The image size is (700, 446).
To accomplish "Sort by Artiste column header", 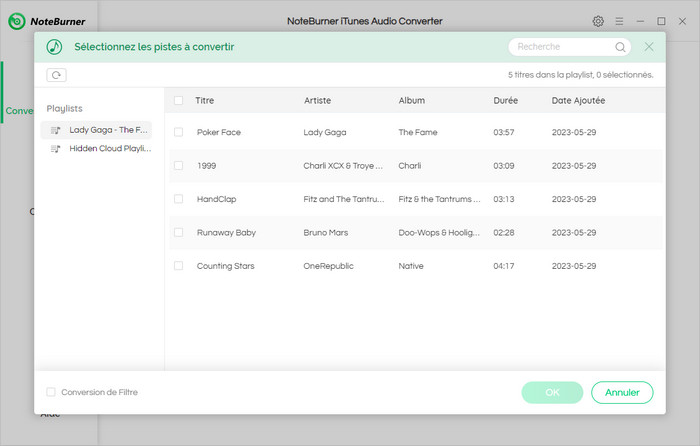I will click(x=317, y=100).
